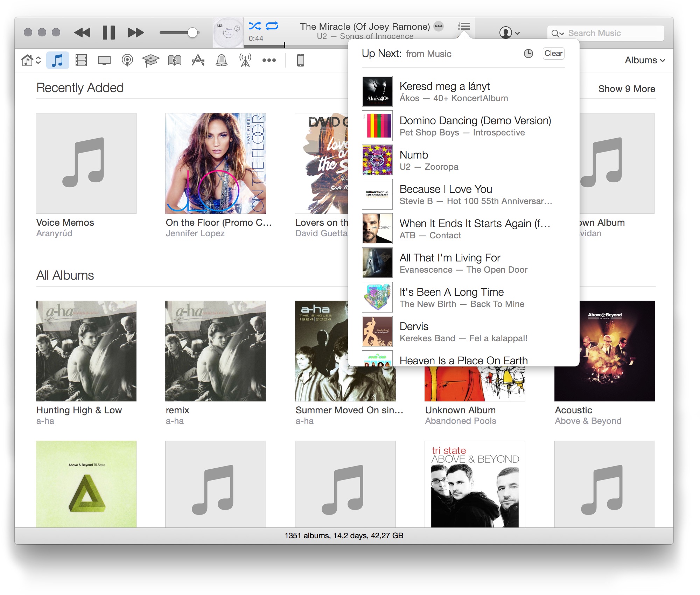Click the albums count status text
Screen dimensions: 700x595
point(344,535)
